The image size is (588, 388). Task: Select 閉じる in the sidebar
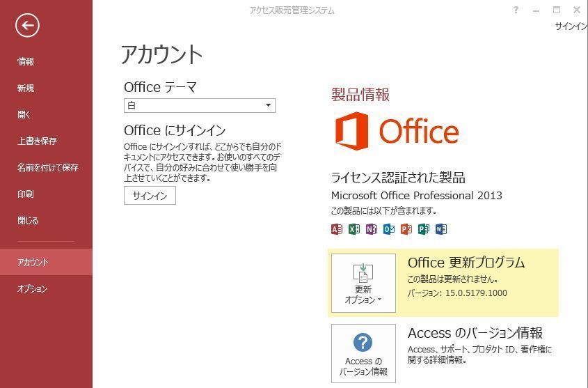(x=28, y=221)
